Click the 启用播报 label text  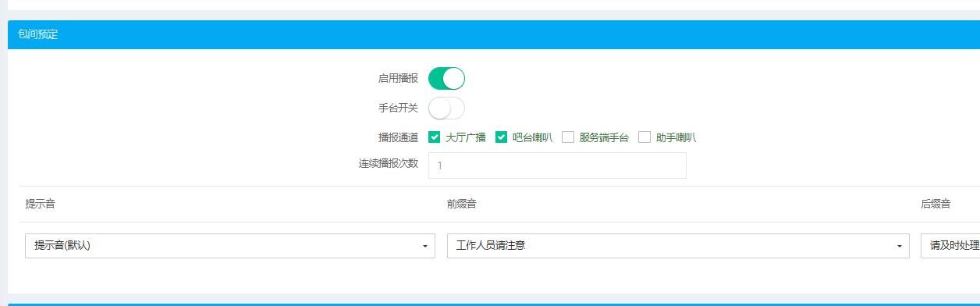pos(398,78)
